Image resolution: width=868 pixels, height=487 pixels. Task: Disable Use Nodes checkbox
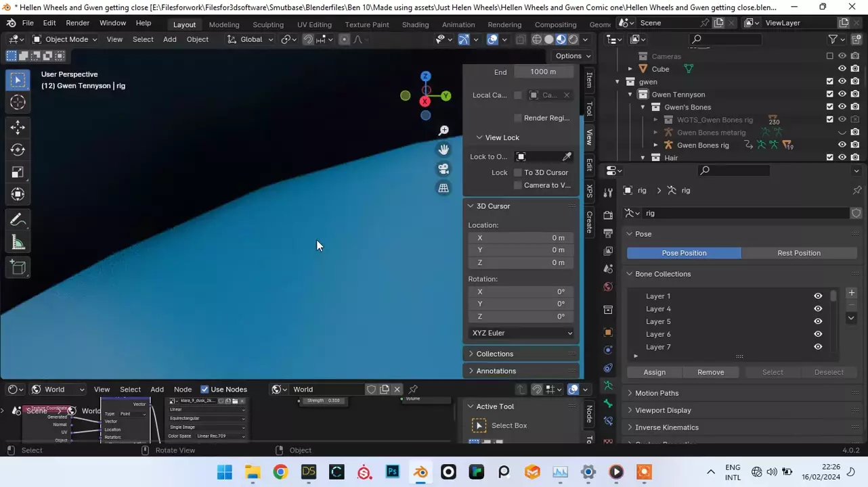coord(204,390)
